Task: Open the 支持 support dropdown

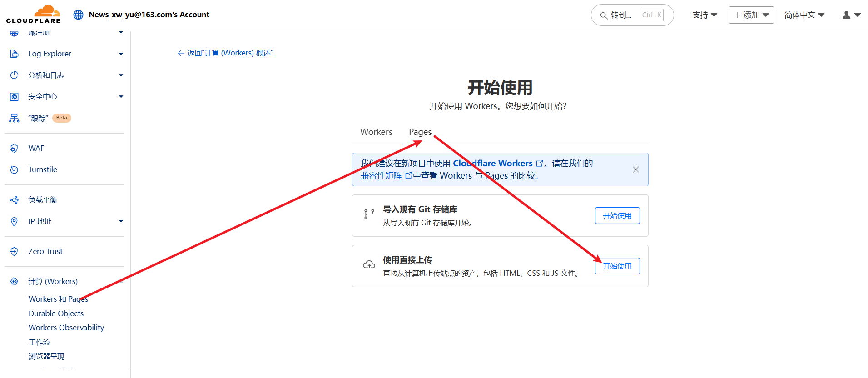Action: (704, 15)
